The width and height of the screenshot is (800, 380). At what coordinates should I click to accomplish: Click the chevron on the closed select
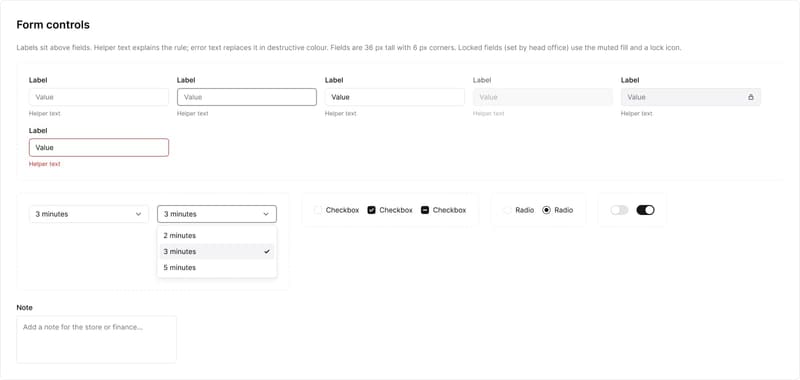tap(138, 214)
